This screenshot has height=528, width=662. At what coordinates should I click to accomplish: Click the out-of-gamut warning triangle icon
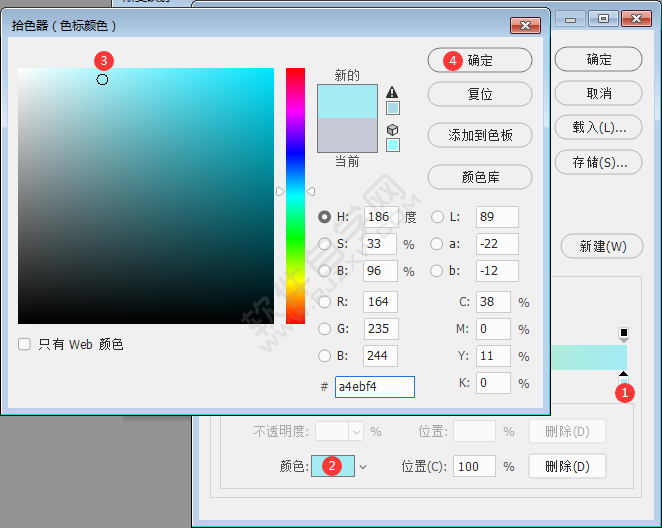tap(393, 92)
